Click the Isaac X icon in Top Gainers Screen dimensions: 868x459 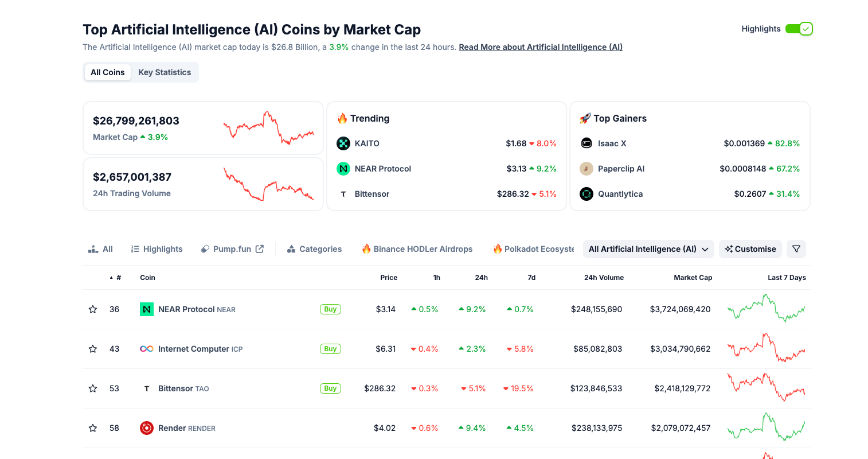pyautogui.click(x=587, y=143)
